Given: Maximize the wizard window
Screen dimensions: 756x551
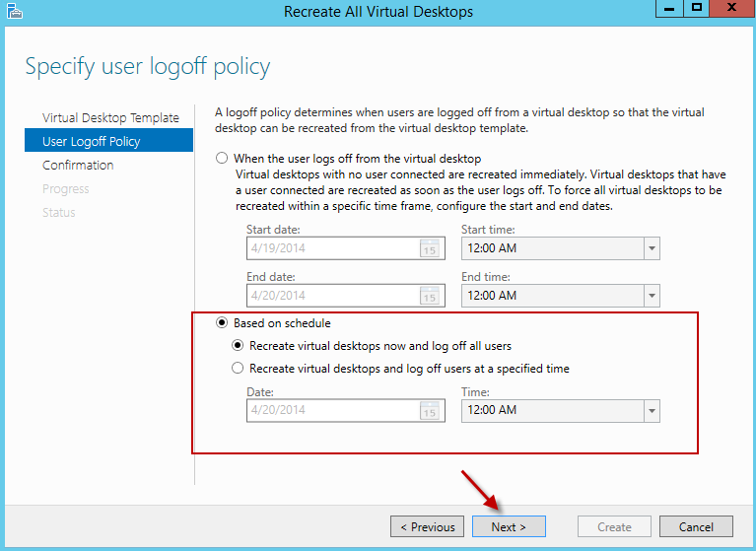Looking at the screenshot, I should (696, 10).
